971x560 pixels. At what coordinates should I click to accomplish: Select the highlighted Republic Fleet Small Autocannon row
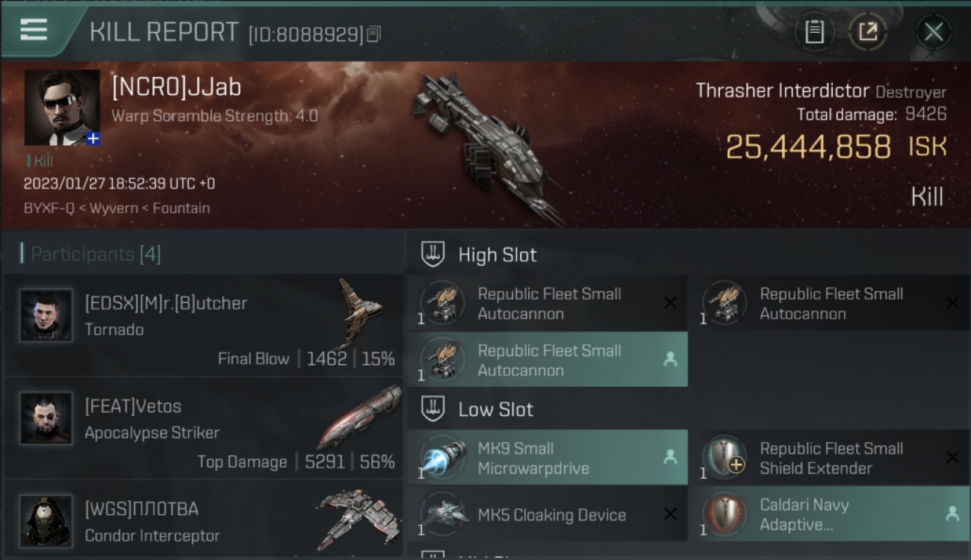pyautogui.click(x=547, y=360)
